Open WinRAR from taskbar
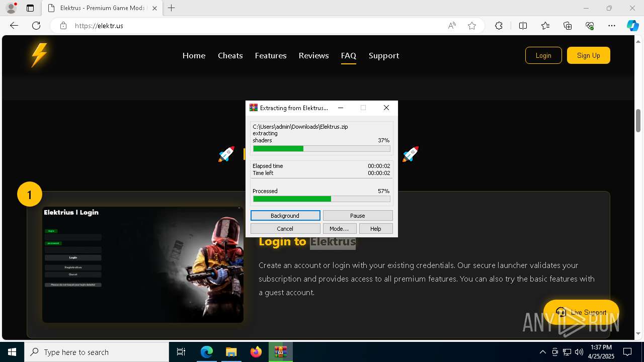Image resolution: width=644 pixels, height=362 pixels. click(280, 352)
